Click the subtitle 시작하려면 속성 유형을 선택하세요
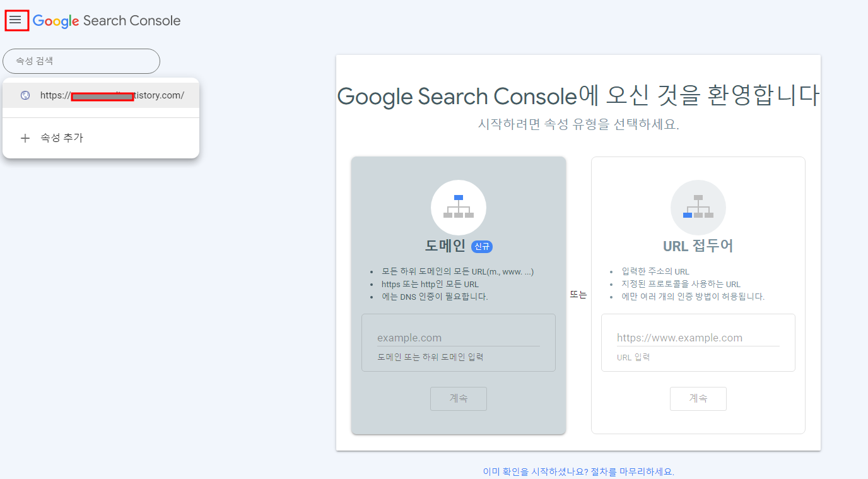 tap(578, 124)
